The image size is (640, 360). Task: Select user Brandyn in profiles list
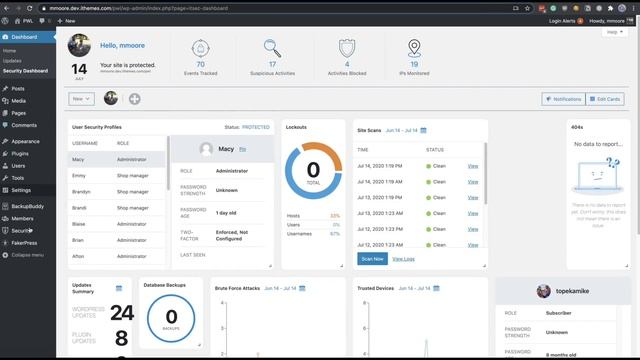pyautogui.click(x=117, y=192)
